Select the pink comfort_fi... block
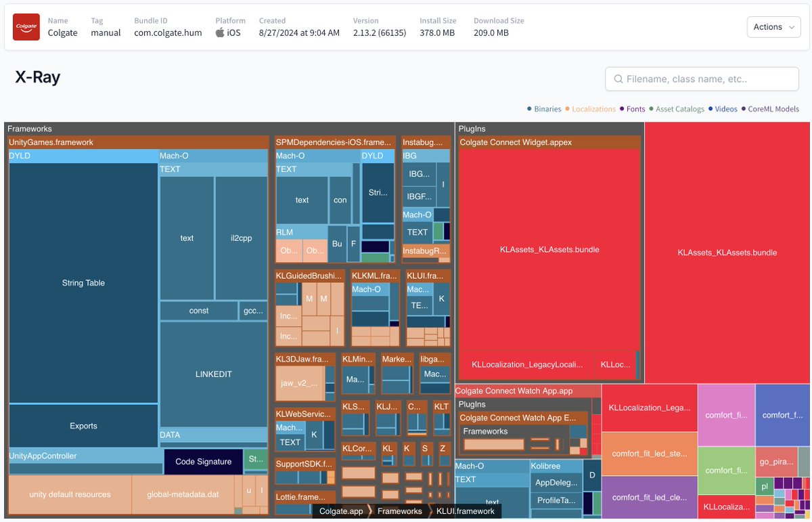The width and height of the screenshot is (812, 522). [726, 415]
